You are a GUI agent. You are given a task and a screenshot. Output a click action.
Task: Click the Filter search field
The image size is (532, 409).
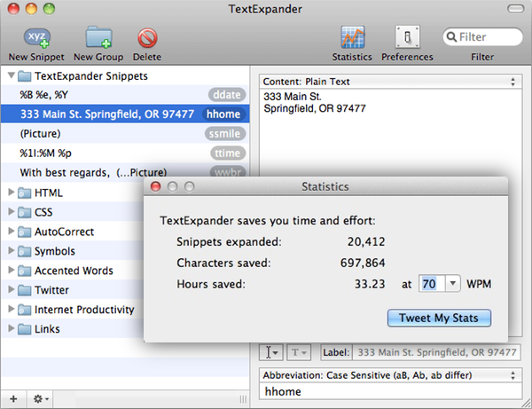482,36
